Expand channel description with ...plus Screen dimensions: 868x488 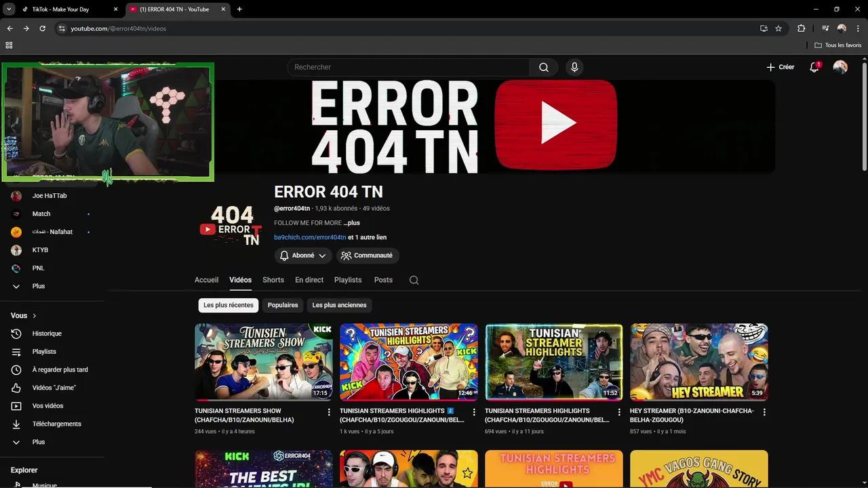(x=351, y=223)
